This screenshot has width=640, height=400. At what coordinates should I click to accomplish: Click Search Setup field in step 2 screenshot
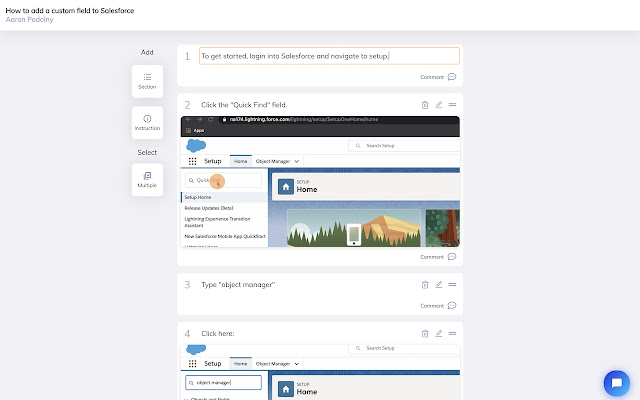point(404,146)
